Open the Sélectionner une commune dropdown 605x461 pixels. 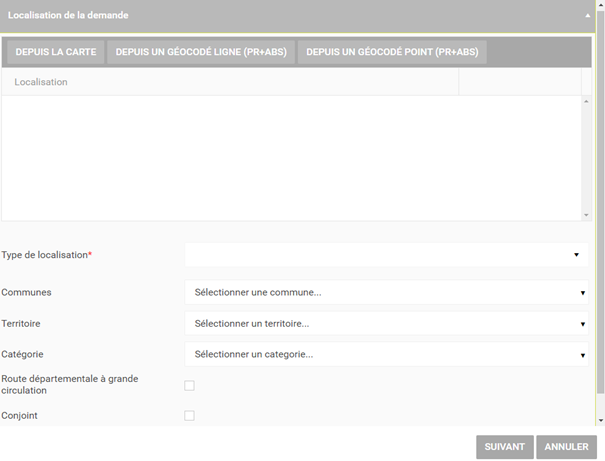387,293
